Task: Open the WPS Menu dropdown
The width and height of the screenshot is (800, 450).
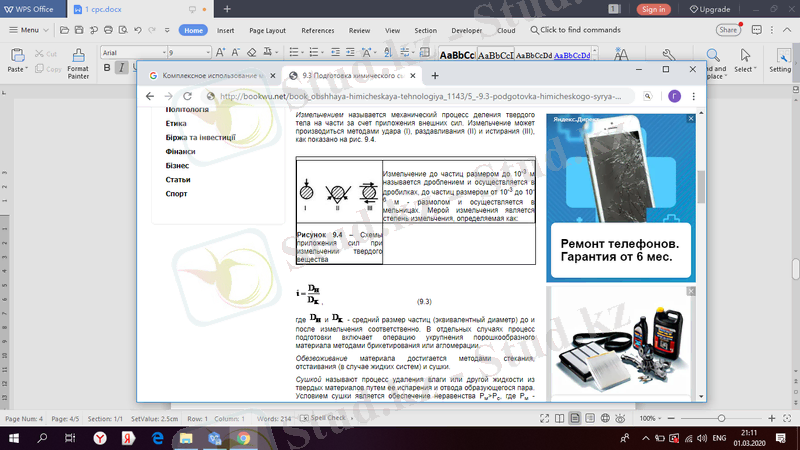Action: click(29, 30)
